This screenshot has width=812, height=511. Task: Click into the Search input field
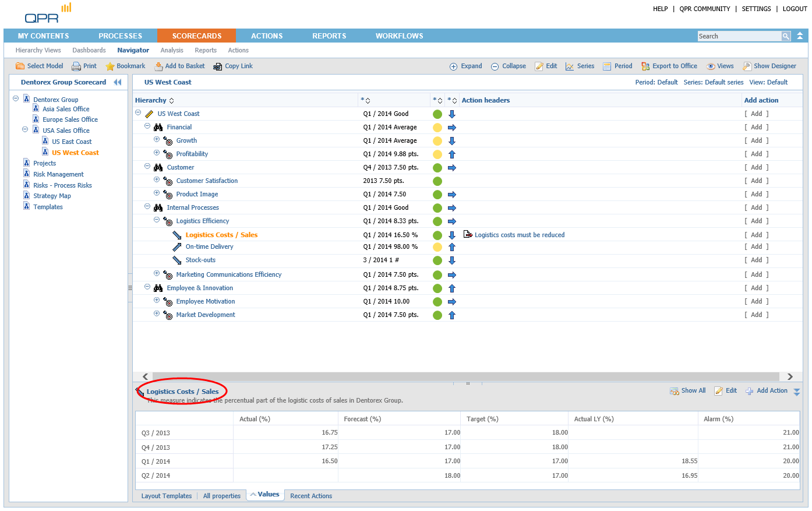coord(739,36)
